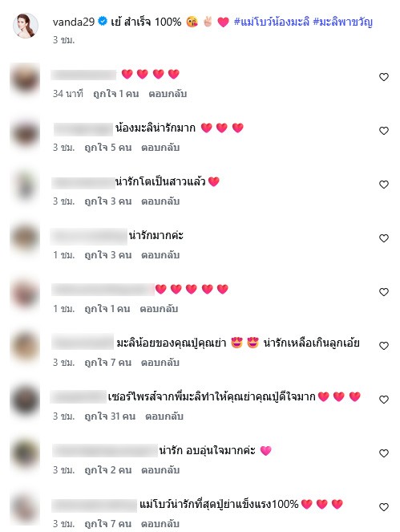Reply to the น้องมะลิน่ารักมาก comment

click(160, 148)
